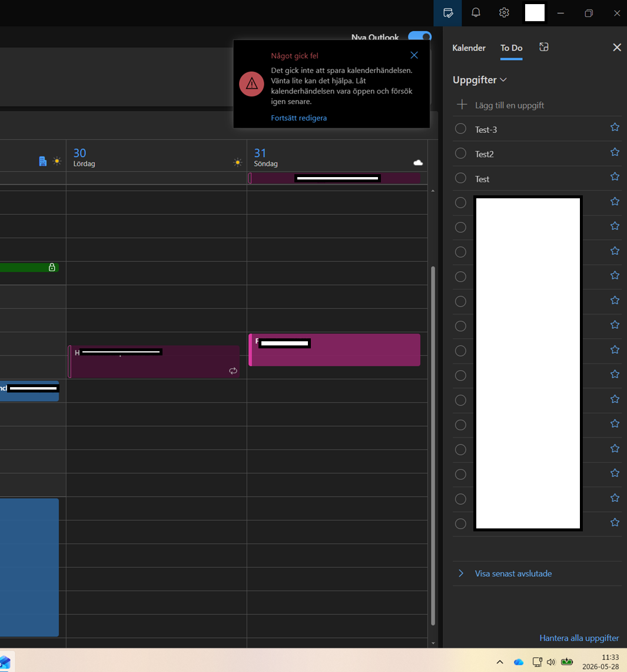
Task: Switch to the Kalender tab
Action: (469, 48)
